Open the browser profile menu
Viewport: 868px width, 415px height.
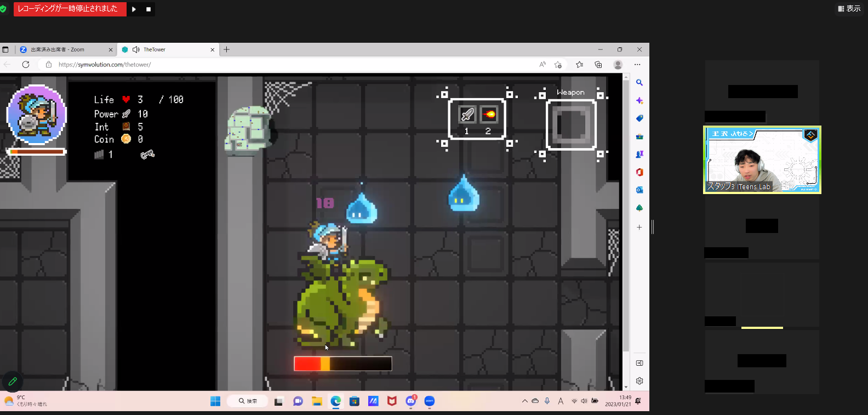point(618,65)
